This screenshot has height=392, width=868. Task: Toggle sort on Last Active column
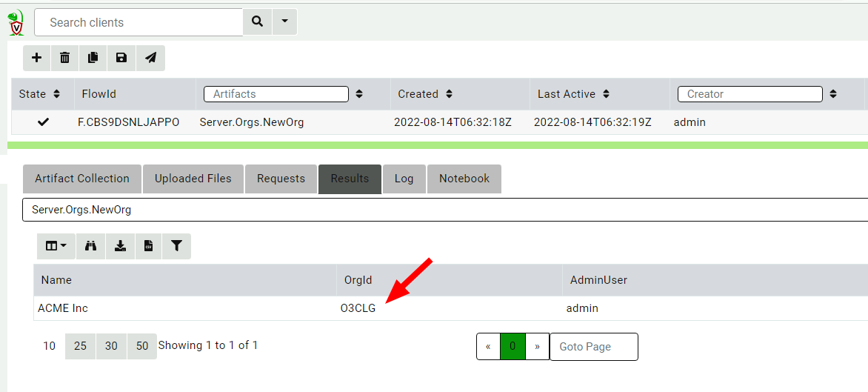pyautogui.click(x=606, y=94)
